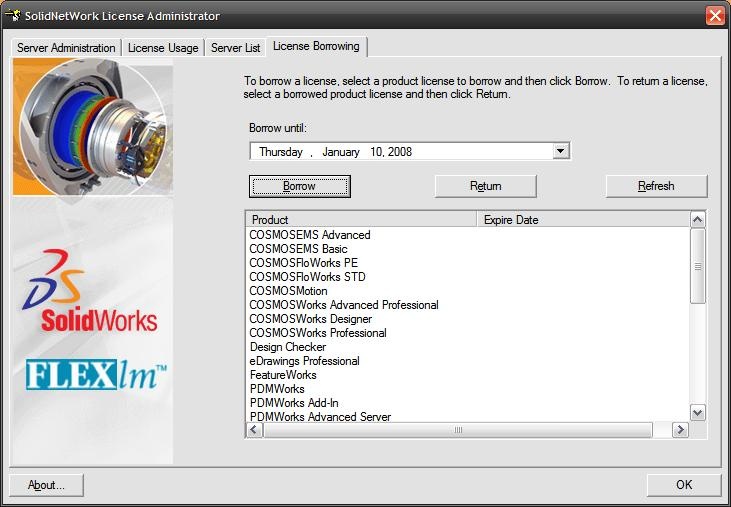The height and width of the screenshot is (507, 731).
Task: Open the License Usage tab
Action: coord(163,48)
